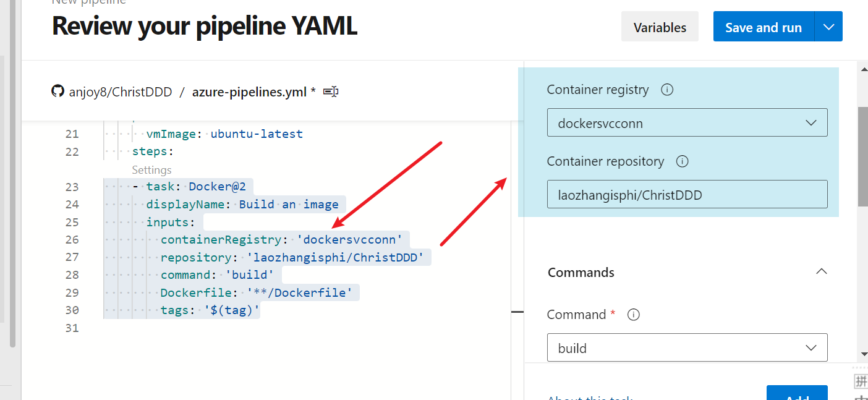Image resolution: width=868 pixels, height=400 pixels.
Task: Click the inputs: keyword on line 25
Action: click(171, 222)
